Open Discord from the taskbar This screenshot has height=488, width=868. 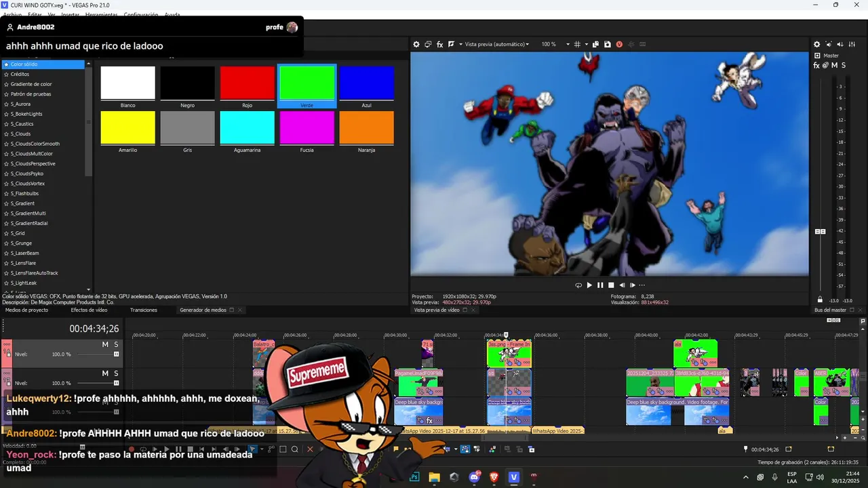(x=474, y=477)
